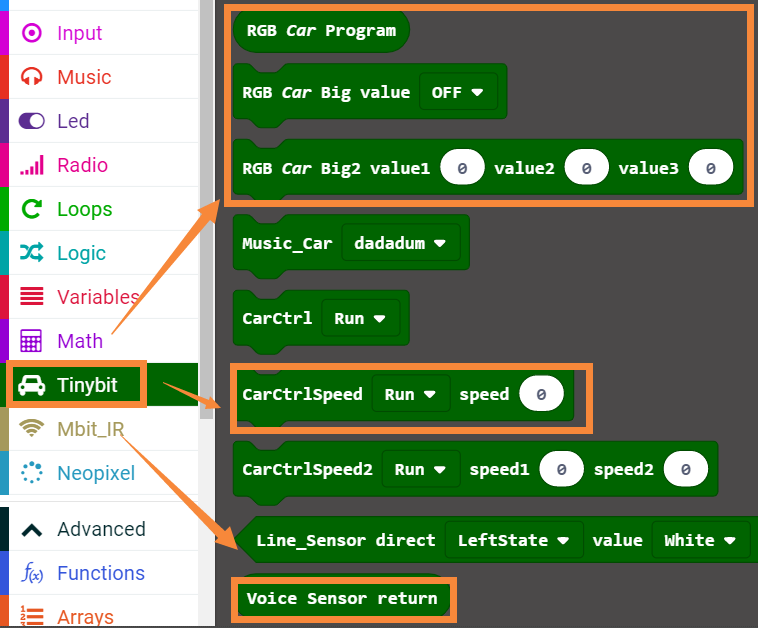Select the Neopixel category
The image size is (758, 628).
(x=95, y=473)
